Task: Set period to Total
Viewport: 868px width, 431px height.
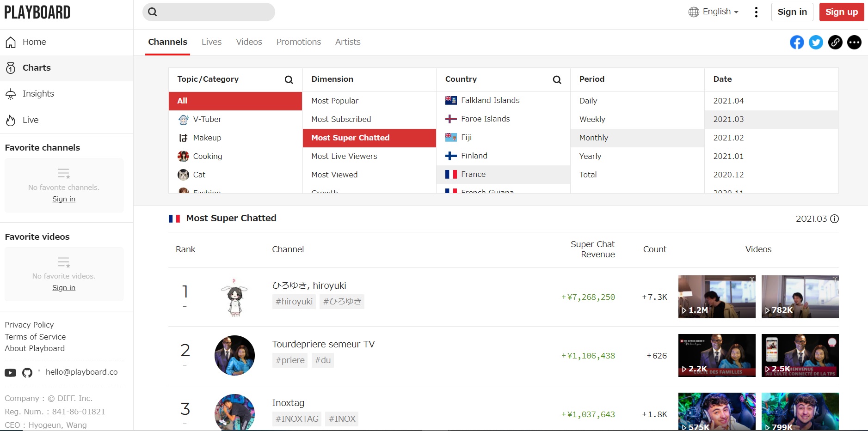Action: pos(637,175)
